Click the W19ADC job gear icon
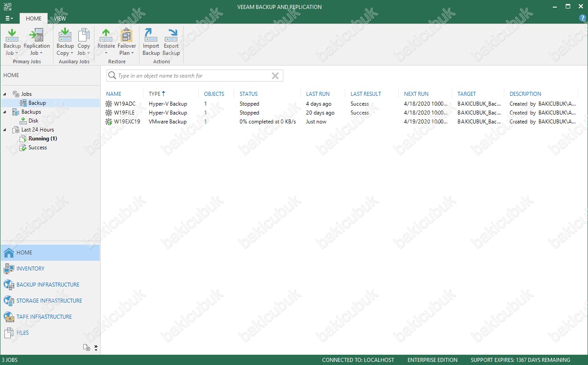The width and height of the screenshot is (588, 365). pyautogui.click(x=109, y=104)
